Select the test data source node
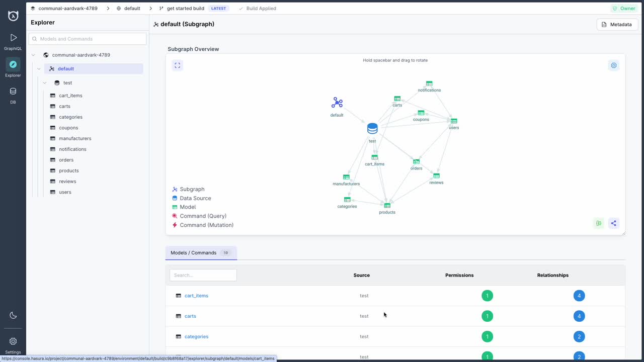The image size is (644, 362). tap(372, 129)
